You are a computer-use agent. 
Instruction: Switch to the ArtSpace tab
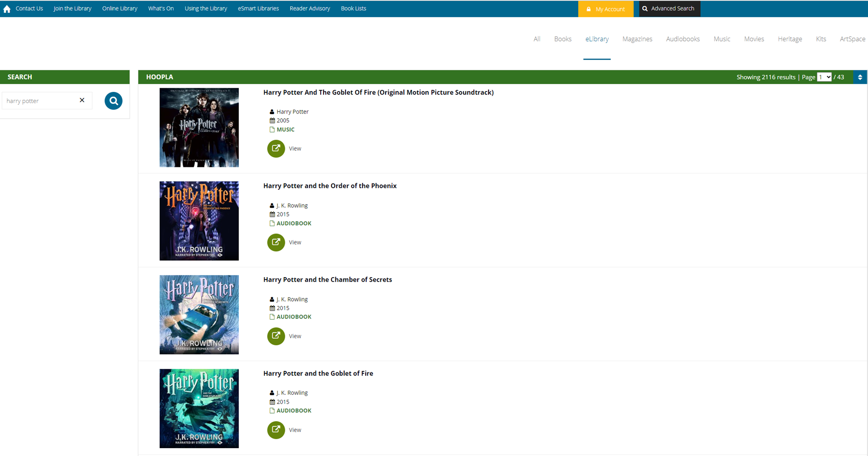852,39
